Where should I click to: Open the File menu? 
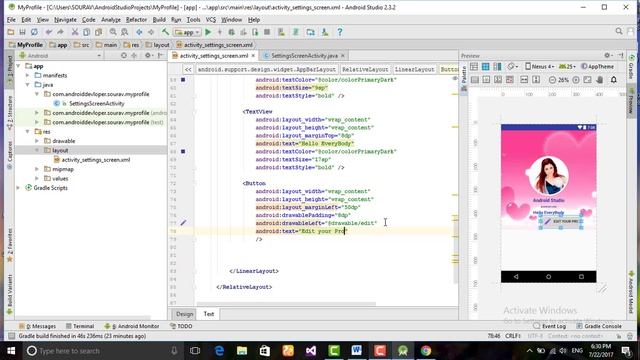pyautogui.click(x=11, y=20)
